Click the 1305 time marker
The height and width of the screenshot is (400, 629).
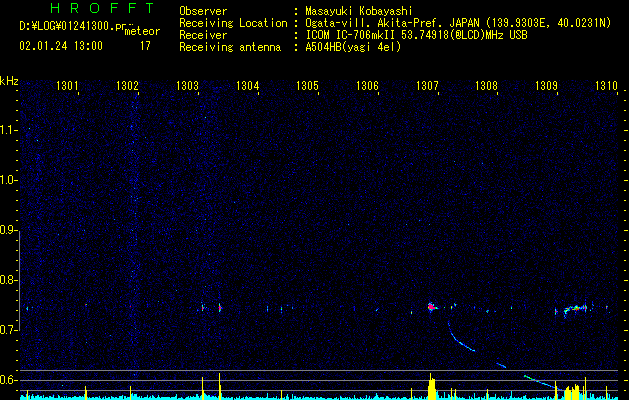[x=307, y=85]
